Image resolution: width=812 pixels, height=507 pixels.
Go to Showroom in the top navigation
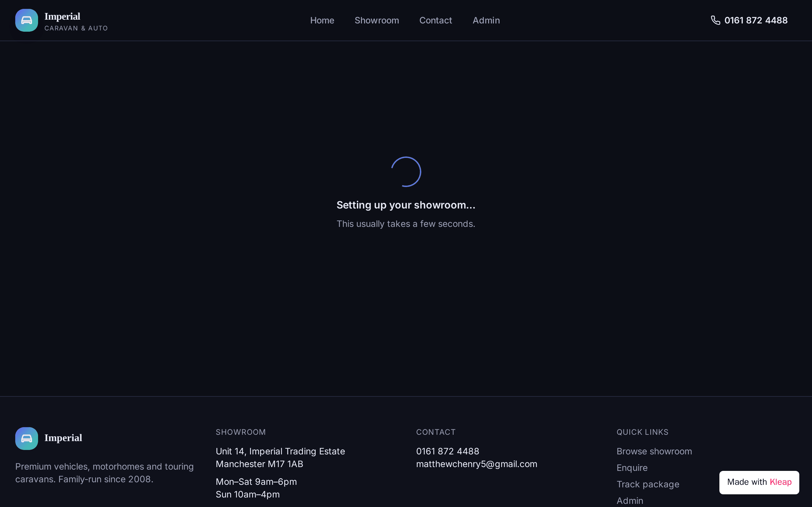coord(377,20)
